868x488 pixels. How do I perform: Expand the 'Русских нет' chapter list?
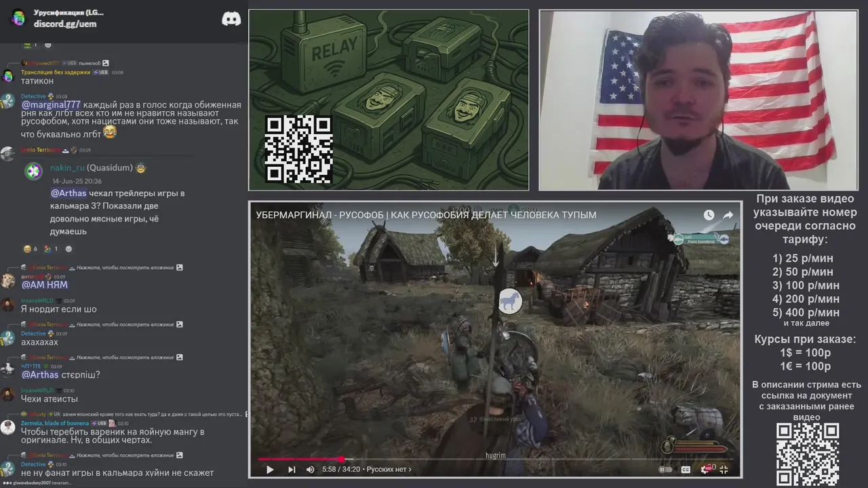pyautogui.click(x=389, y=469)
